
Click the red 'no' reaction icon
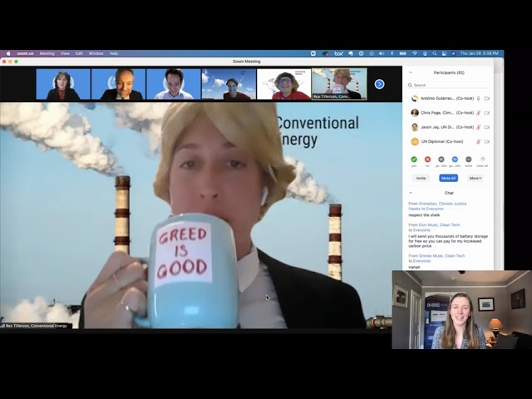pyautogui.click(x=427, y=160)
